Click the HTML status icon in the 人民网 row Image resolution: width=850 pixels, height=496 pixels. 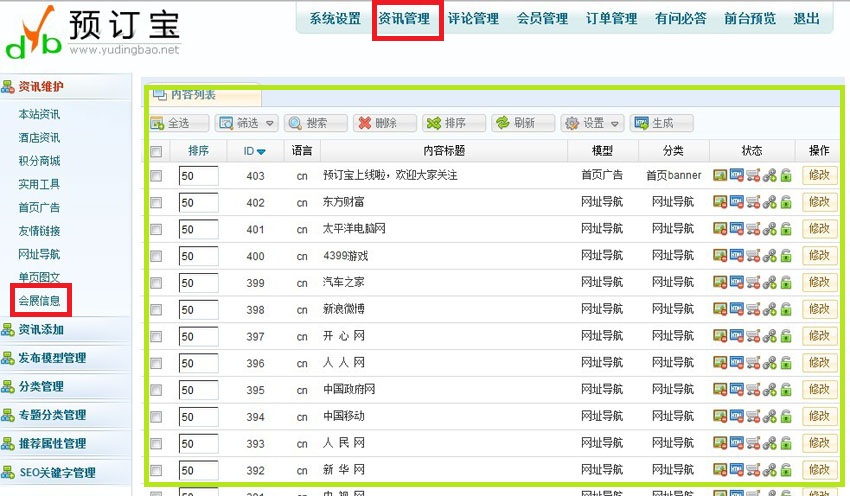click(736, 443)
